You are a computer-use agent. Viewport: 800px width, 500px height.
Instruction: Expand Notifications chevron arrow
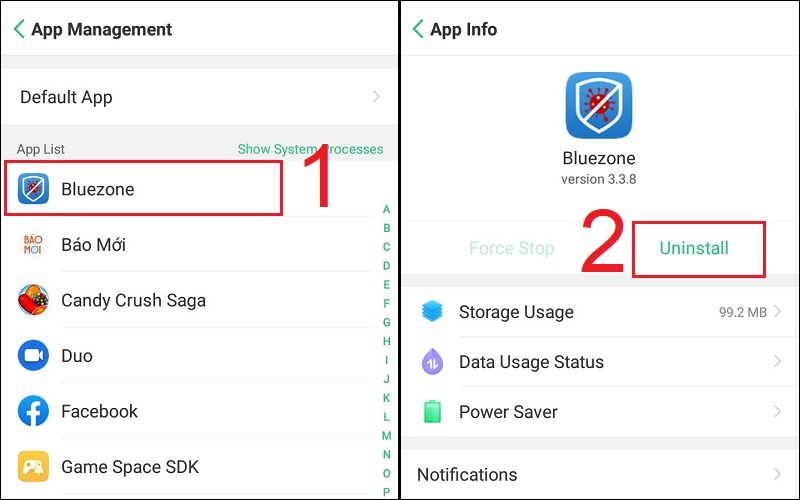778,474
